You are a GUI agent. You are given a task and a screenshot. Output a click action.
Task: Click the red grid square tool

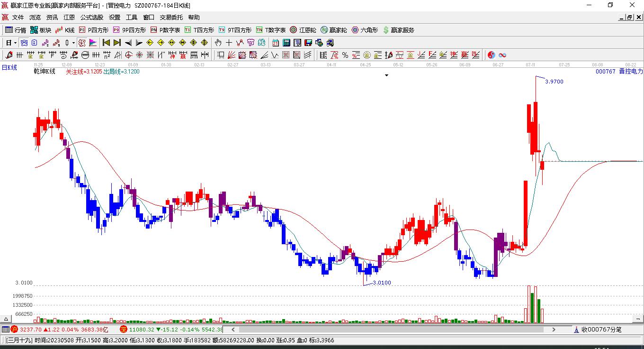click(x=286, y=55)
